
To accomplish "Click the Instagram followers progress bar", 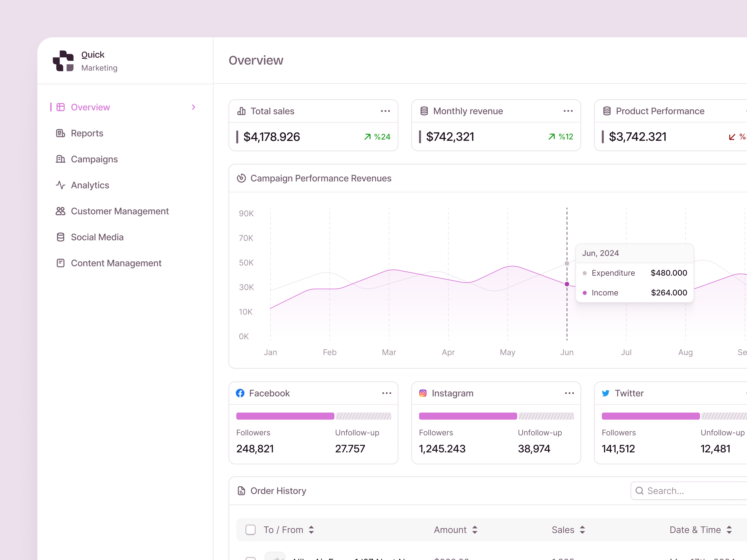I will tap(468, 416).
